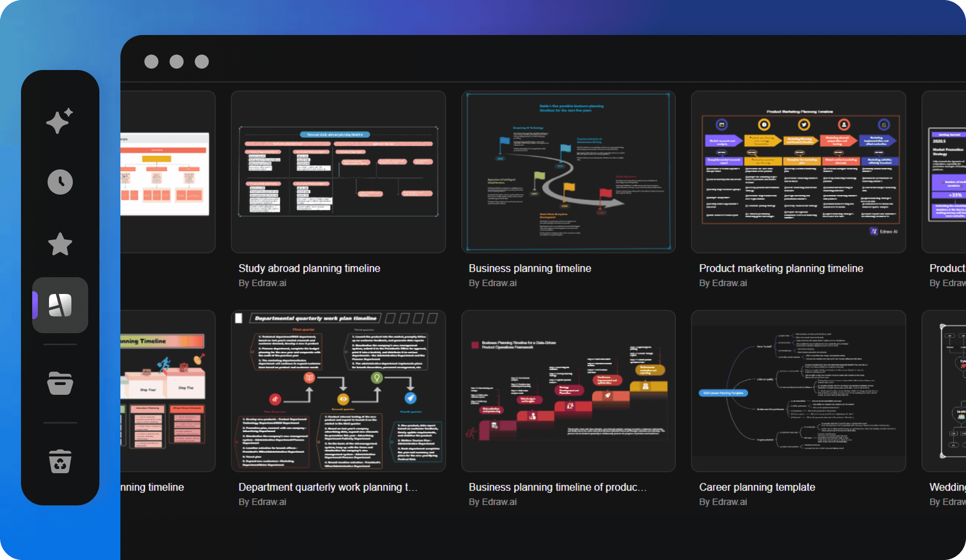966x560 pixels.
Task: Open Product marketing planning timeline thumbnail
Action: click(798, 172)
